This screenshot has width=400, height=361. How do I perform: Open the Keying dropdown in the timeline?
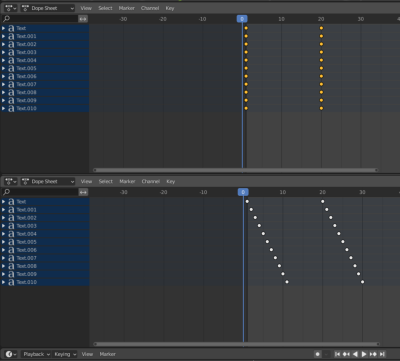65,354
